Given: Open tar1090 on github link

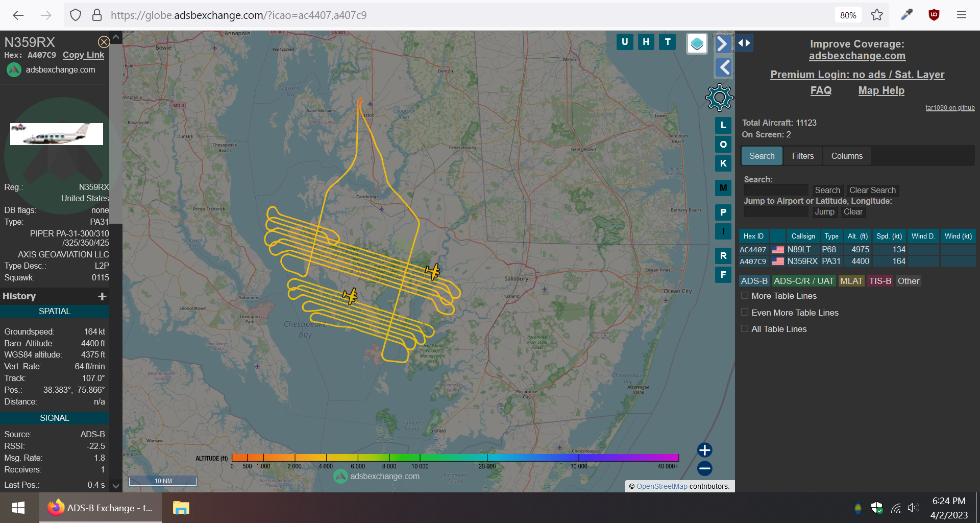Looking at the screenshot, I should (x=950, y=108).
